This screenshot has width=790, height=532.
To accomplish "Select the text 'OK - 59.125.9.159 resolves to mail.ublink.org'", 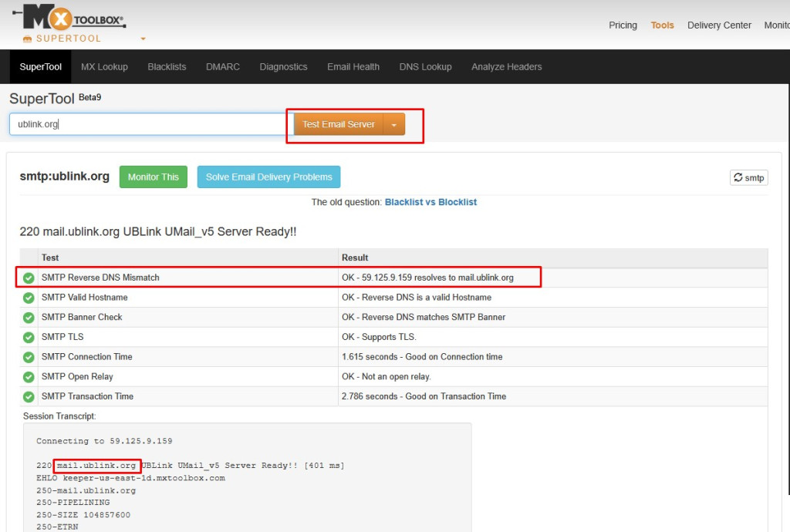I will 427,278.
